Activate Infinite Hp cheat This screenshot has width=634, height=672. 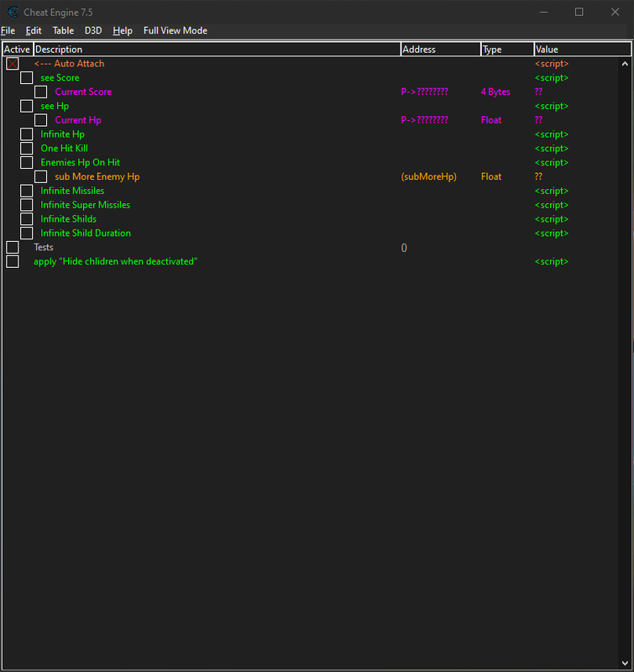point(27,134)
